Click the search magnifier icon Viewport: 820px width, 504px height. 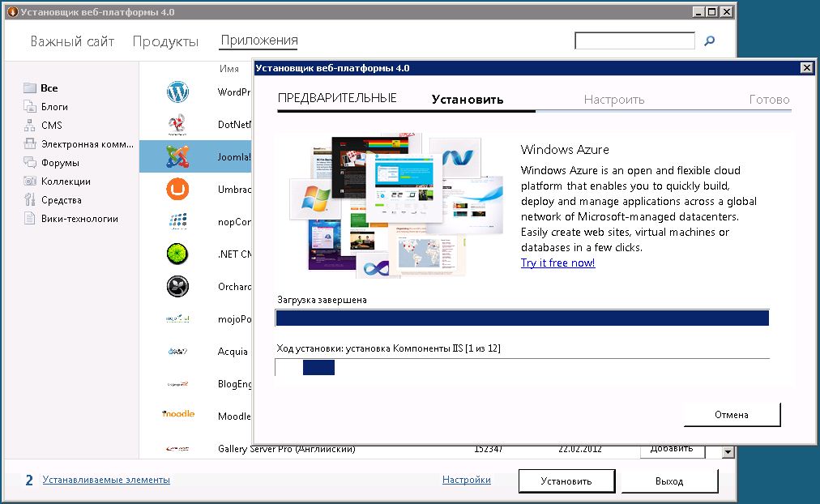click(x=710, y=41)
